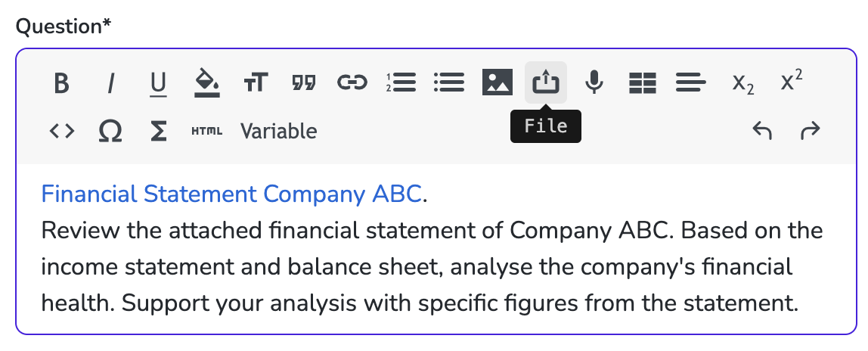Viewport: 868px width, 351px height.
Task: Apply superscript formatting
Action: tap(792, 80)
